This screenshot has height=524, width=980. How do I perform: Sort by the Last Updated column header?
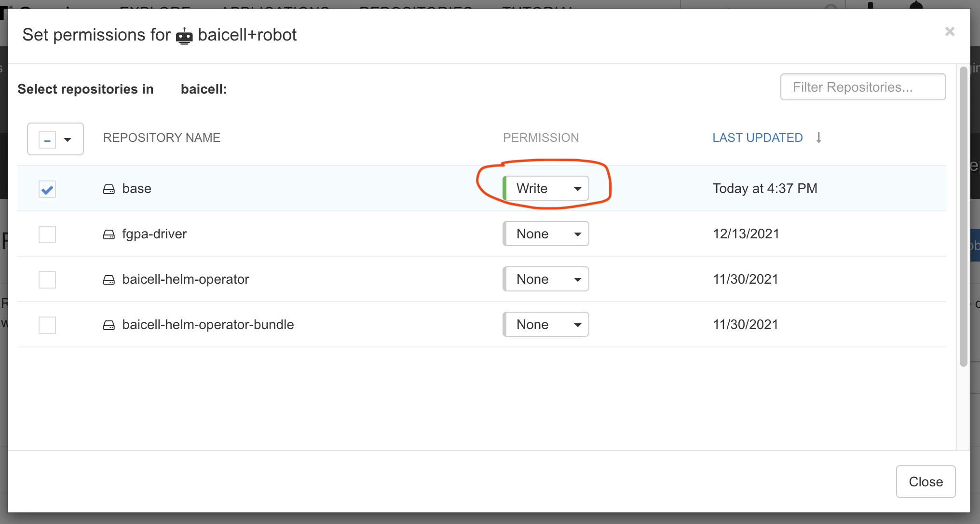(757, 138)
